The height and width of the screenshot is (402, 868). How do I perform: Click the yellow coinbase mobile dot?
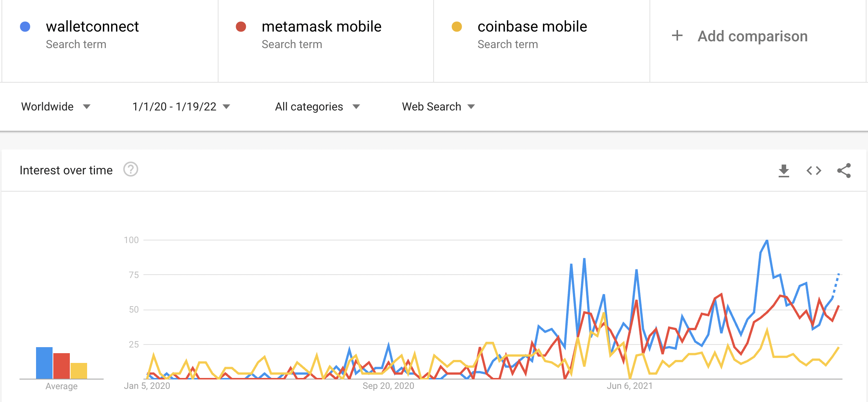tap(457, 27)
